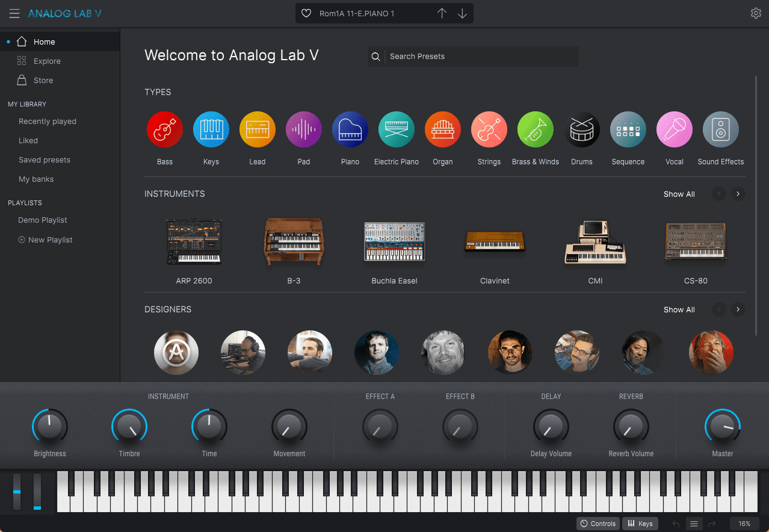This screenshot has width=769, height=532.
Task: Open the settings gear icon
Action: coord(756,13)
